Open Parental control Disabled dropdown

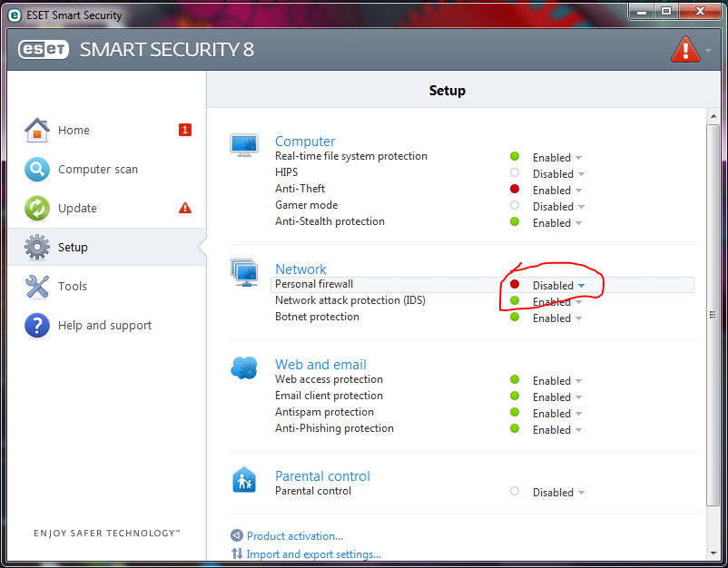click(x=558, y=493)
